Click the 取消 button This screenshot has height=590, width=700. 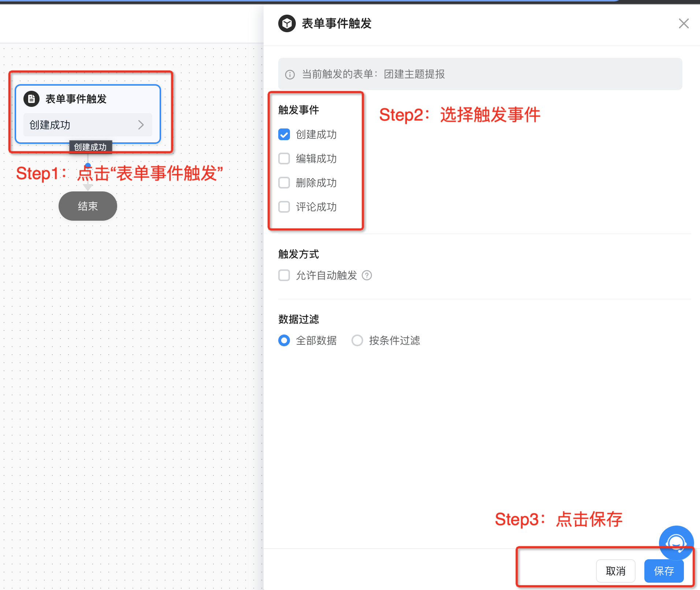pyautogui.click(x=615, y=571)
